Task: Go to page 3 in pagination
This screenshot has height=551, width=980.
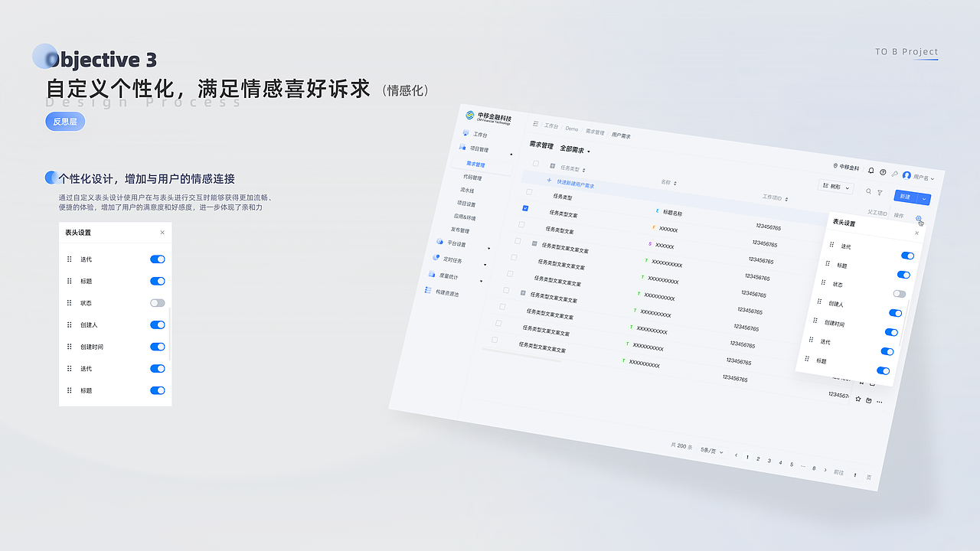Action: [769, 461]
